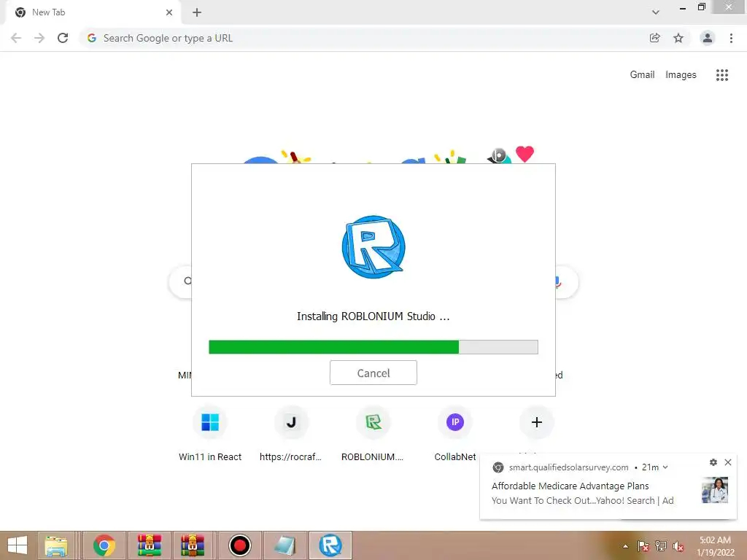This screenshot has height=560, width=747.
Task: Click the red heart on Google doodle
Action: [x=525, y=154]
